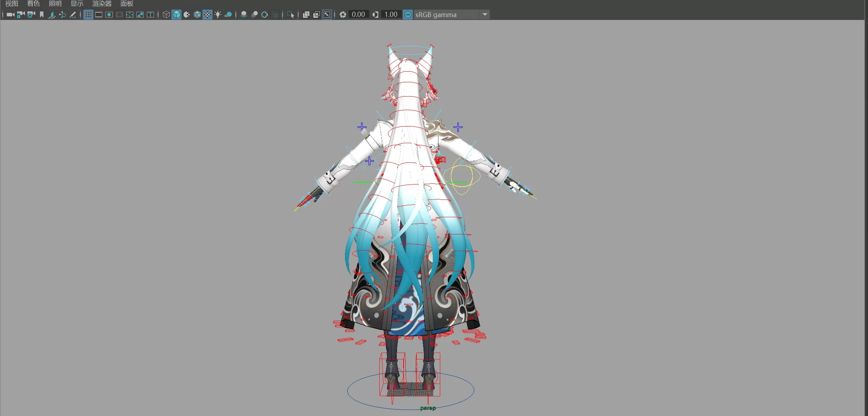This screenshot has width=868, height=416.
Task: Open the 视图 menu
Action: pos(12,4)
